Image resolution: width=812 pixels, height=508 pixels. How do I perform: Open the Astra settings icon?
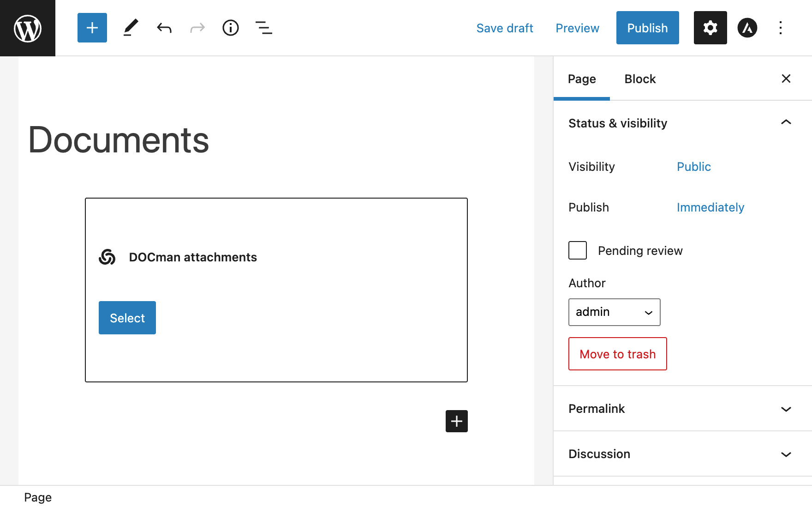coord(747,28)
